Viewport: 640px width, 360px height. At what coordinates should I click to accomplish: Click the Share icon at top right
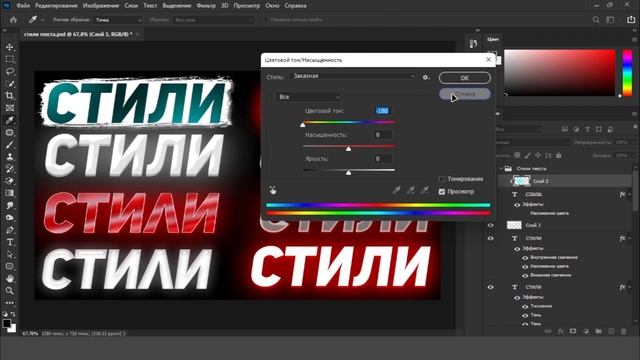click(x=631, y=20)
